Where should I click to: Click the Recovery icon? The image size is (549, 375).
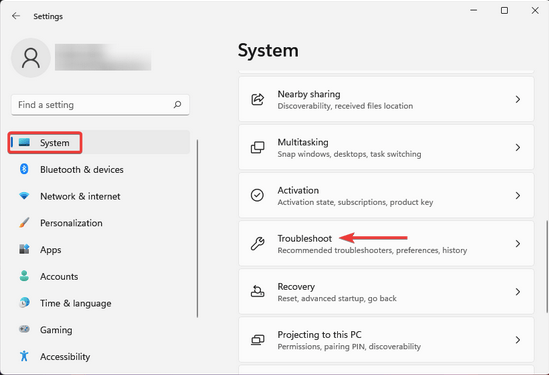click(258, 291)
